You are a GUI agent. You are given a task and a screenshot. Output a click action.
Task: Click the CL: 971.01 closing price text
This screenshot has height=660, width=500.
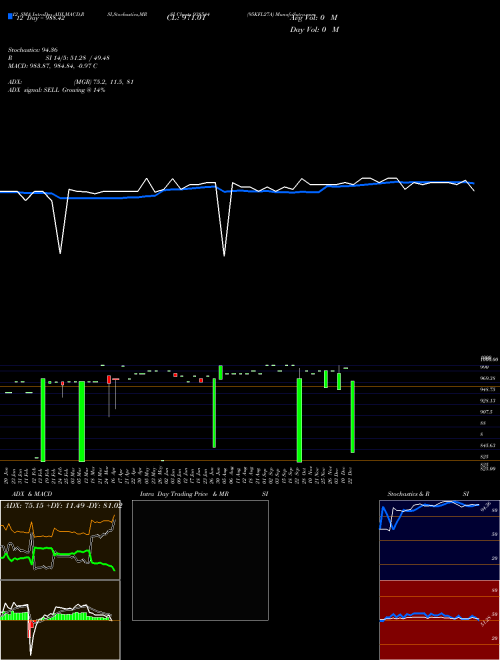186,18
